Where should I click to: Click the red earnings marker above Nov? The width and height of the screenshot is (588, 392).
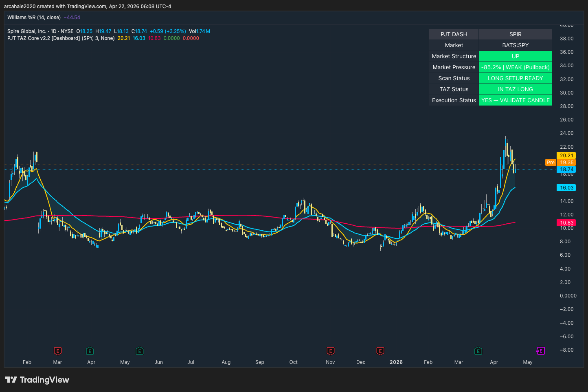coord(331,351)
